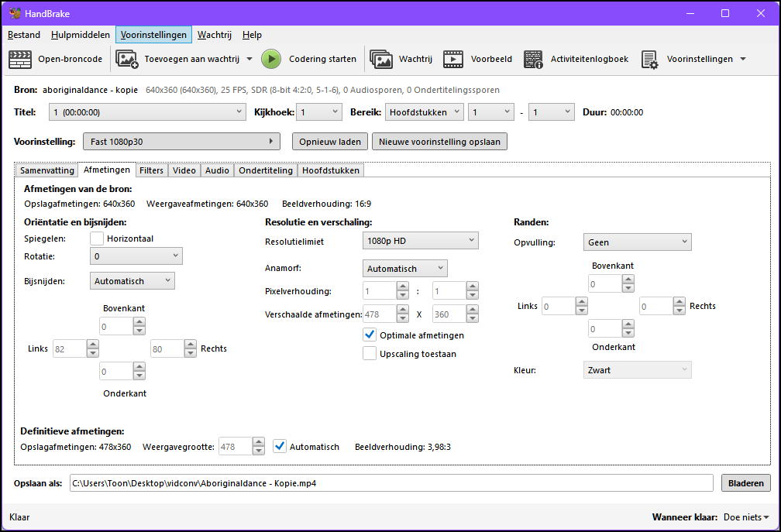The image size is (781, 532).
Task: Toggle Horizontaal spiegelen aan
Action: (x=96, y=239)
